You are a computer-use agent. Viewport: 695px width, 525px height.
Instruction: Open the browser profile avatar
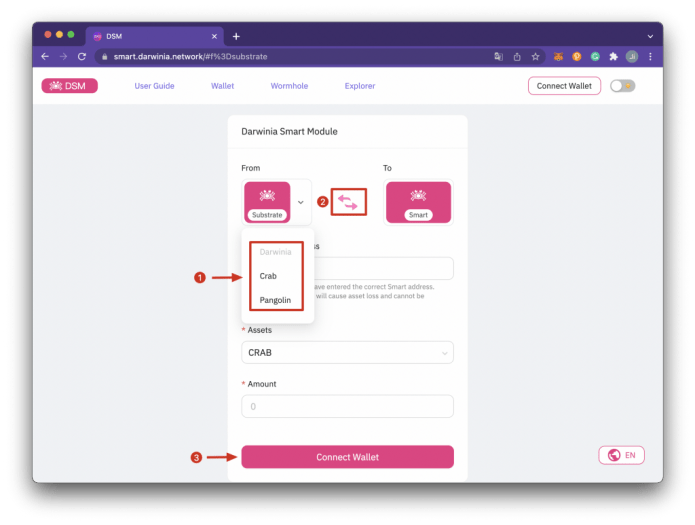[x=632, y=56]
